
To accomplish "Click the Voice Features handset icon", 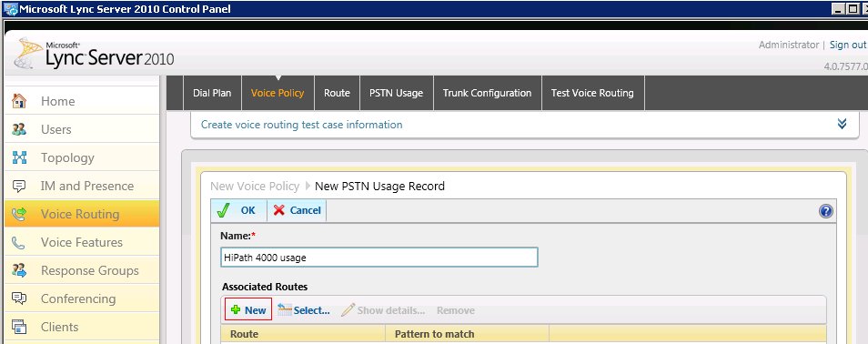I will (x=19, y=243).
